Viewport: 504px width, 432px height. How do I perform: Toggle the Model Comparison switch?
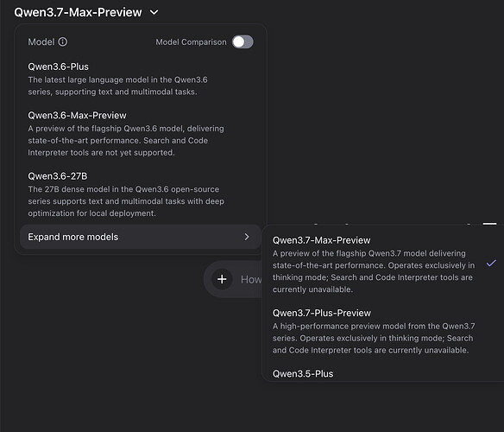pos(243,41)
